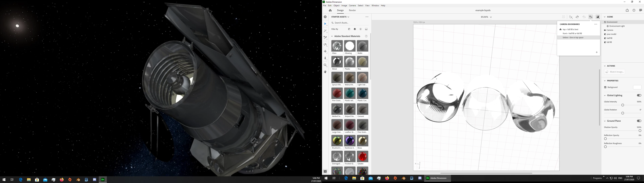
Task: Select 'front = half fill or full fill' bookmark
Action: click(572, 34)
